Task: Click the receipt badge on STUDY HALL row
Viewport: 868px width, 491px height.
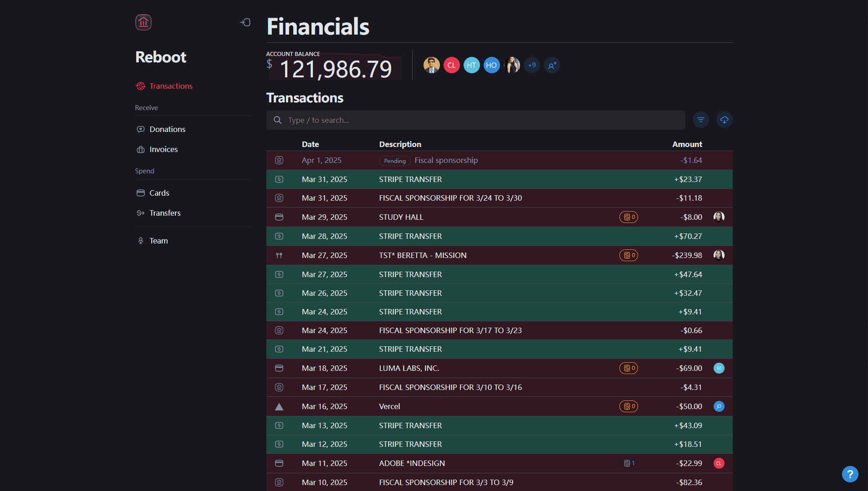Action: (628, 217)
